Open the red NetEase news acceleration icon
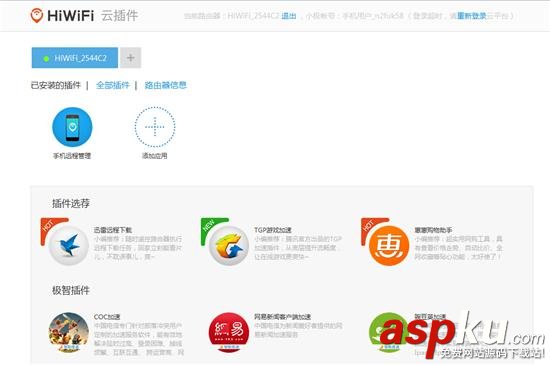Viewport: 550px width, 365px height. (x=229, y=332)
